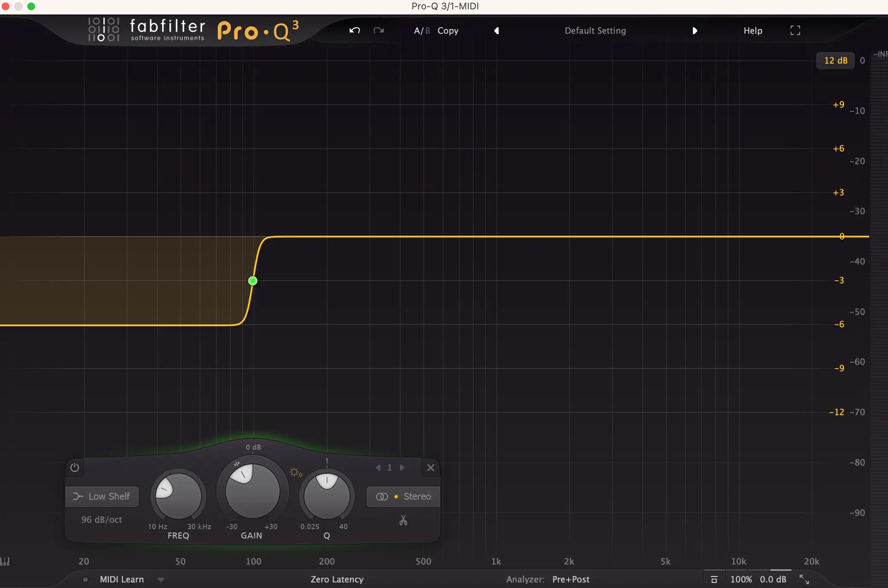Image resolution: width=888 pixels, height=588 pixels.
Task: Open the Default Setting preset menu
Action: click(x=595, y=31)
